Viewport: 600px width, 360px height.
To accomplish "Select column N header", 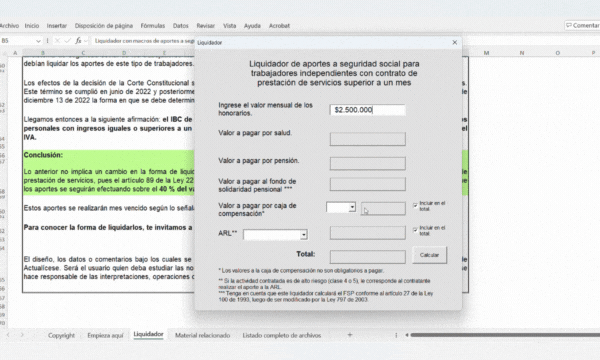I will click(522, 53).
